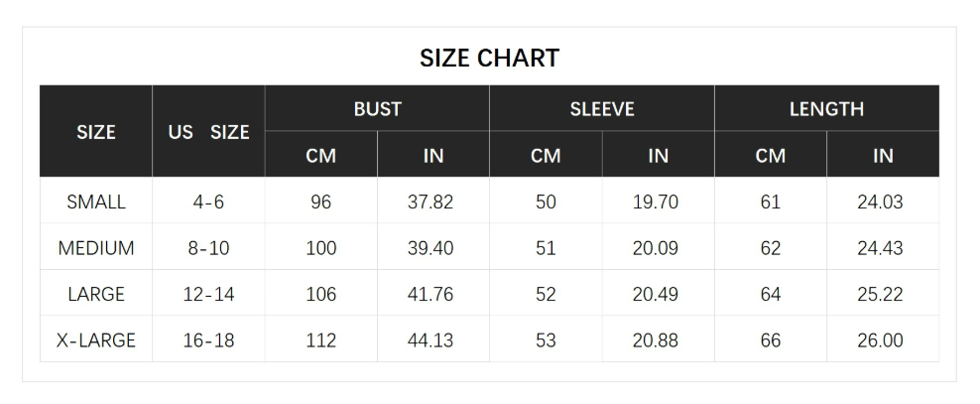
Task: Select the SIZE column header
Action: tap(96, 132)
